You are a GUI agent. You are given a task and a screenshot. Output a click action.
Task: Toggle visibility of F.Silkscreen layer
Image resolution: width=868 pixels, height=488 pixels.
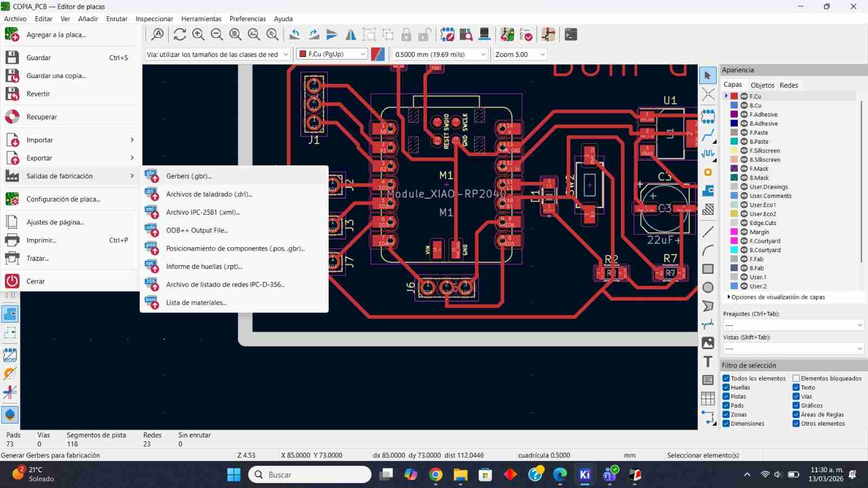coord(744,151)
